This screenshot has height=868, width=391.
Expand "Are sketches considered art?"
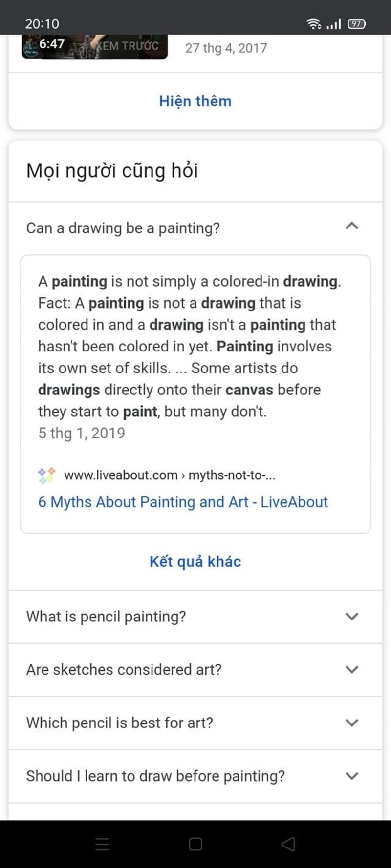(x=351, y=669)
